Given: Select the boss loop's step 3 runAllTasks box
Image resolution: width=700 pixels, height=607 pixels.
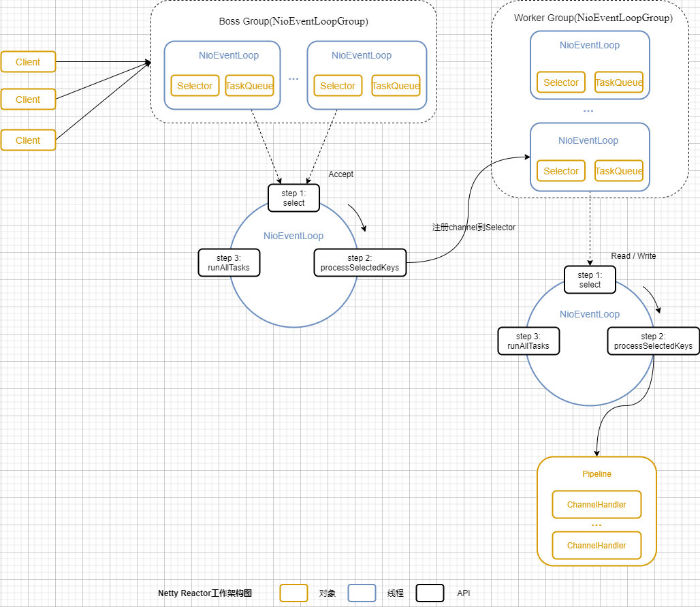Looking at the screenshot, I should coord(229,263).
